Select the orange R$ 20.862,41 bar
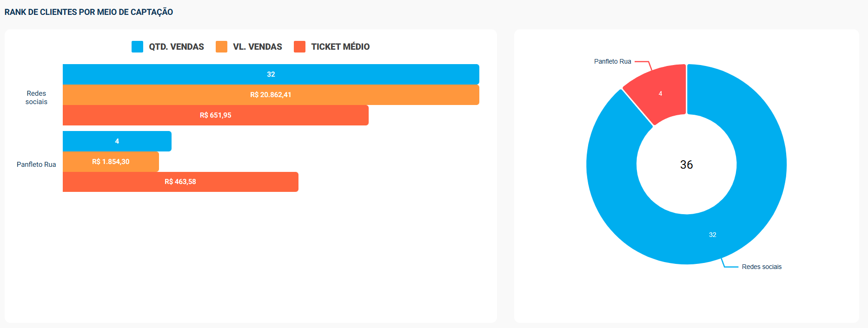Image resolution: width=868 pixels, height=328 pixels. click(271, 95)
